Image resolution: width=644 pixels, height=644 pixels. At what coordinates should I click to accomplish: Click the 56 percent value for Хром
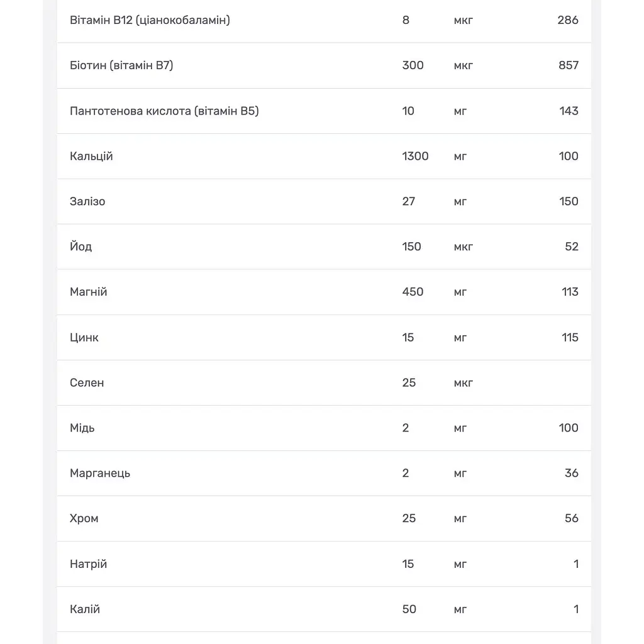tap(572, 518)
